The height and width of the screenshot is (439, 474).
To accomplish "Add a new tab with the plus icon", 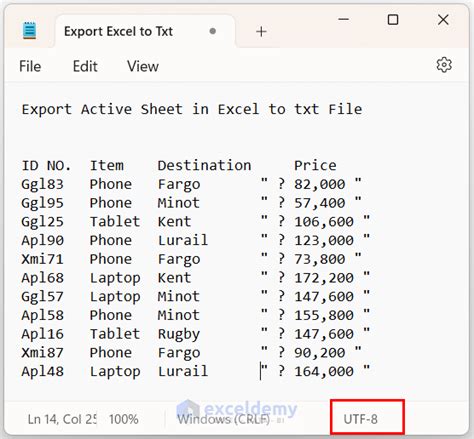I will point(261,32).
